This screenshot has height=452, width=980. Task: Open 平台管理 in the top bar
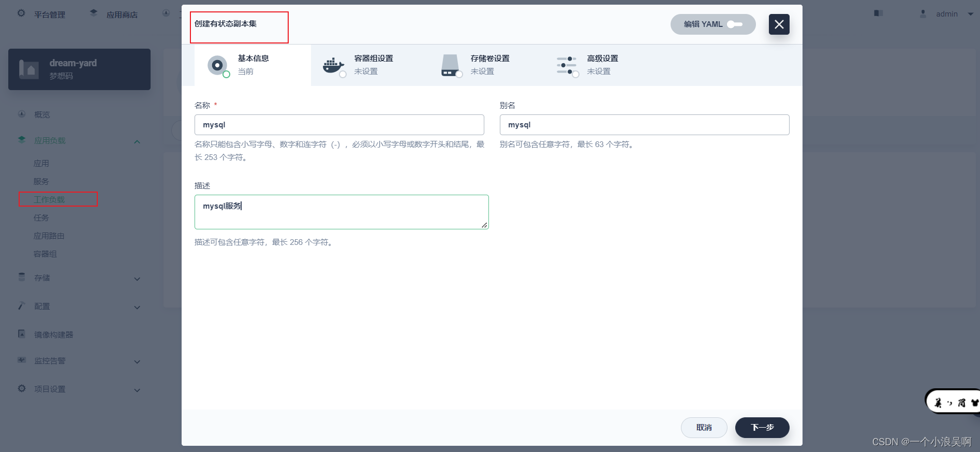pos(50,14)
